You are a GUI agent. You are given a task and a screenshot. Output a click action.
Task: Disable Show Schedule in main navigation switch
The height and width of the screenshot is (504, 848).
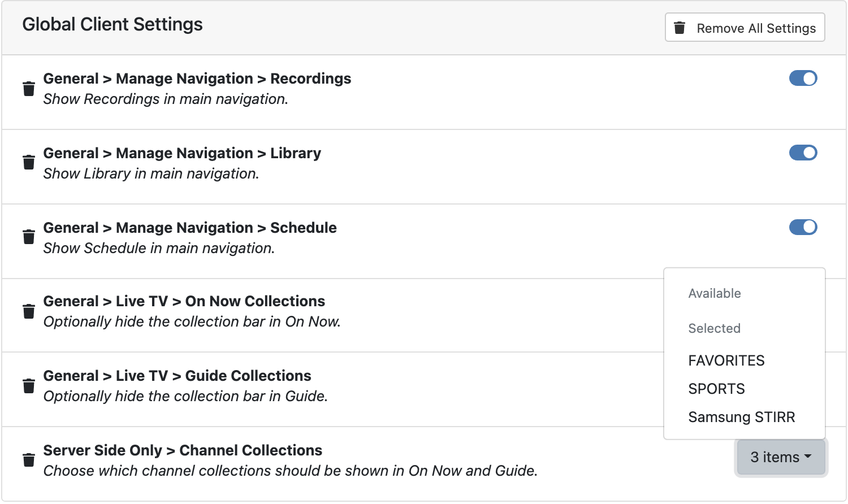click(x=803, y=227)
